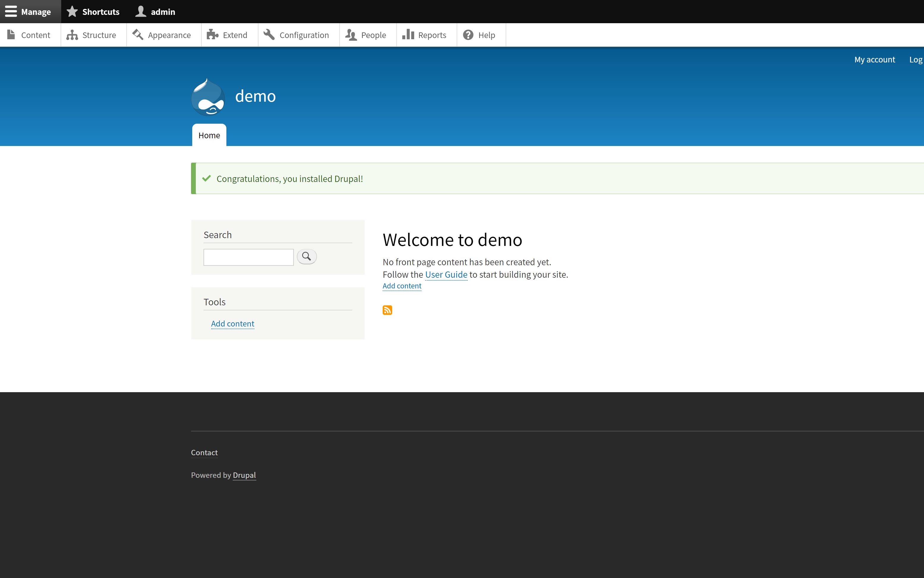Click the admin username in toolbar

pos(163,12)
